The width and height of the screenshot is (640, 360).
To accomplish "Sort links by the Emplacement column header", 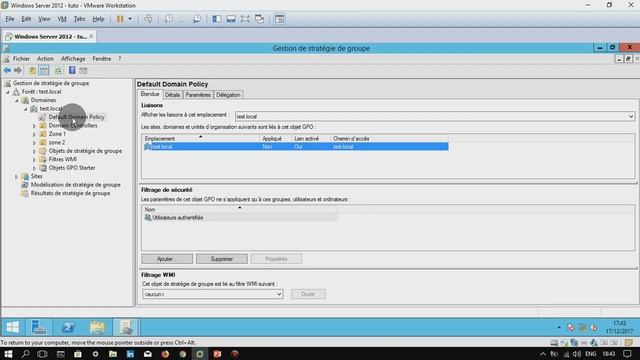I will (202, 139).
